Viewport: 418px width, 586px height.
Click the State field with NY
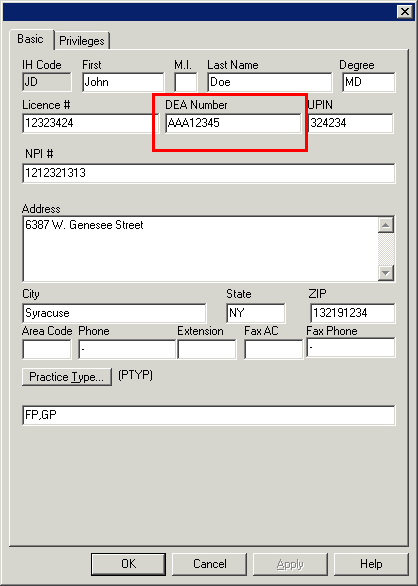[x=256, y=313]
